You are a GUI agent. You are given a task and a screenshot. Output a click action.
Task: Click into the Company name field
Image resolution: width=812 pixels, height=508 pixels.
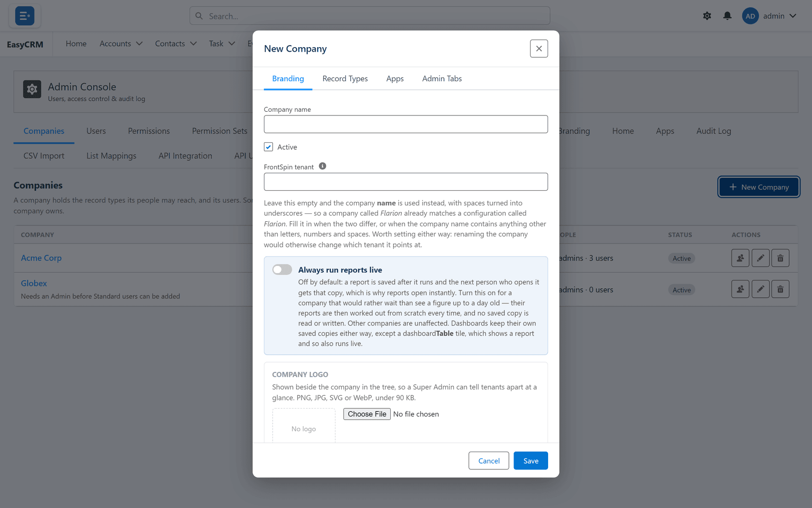[406, 124]
